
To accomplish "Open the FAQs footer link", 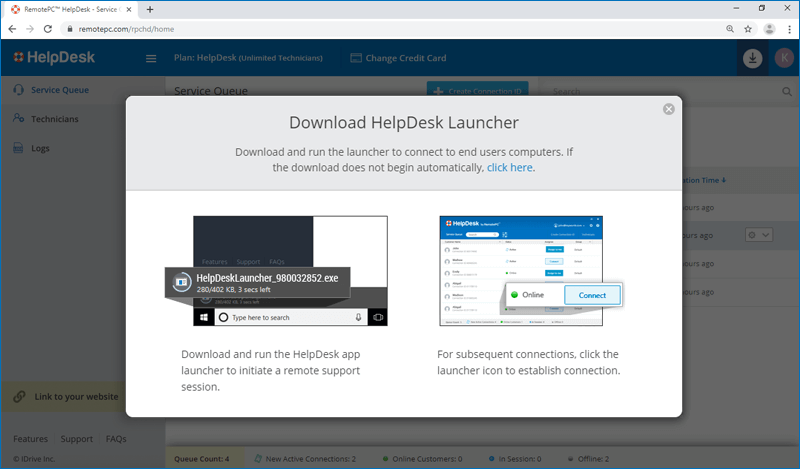I will pyautogui.click(x=116, y=439).
